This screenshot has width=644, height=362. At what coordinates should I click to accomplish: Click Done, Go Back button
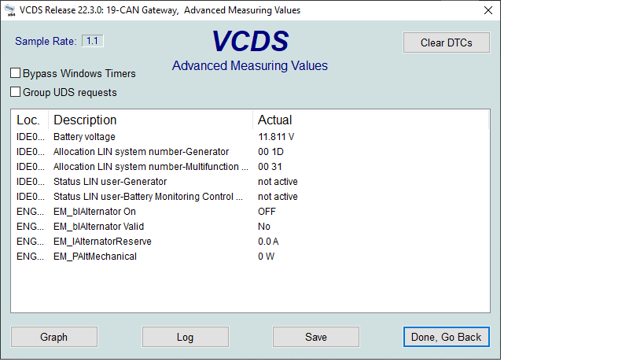coord(447,337)
